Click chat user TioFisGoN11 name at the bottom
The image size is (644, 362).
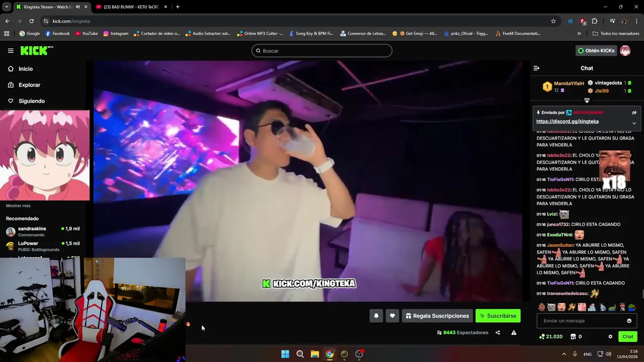pos(559,283)
